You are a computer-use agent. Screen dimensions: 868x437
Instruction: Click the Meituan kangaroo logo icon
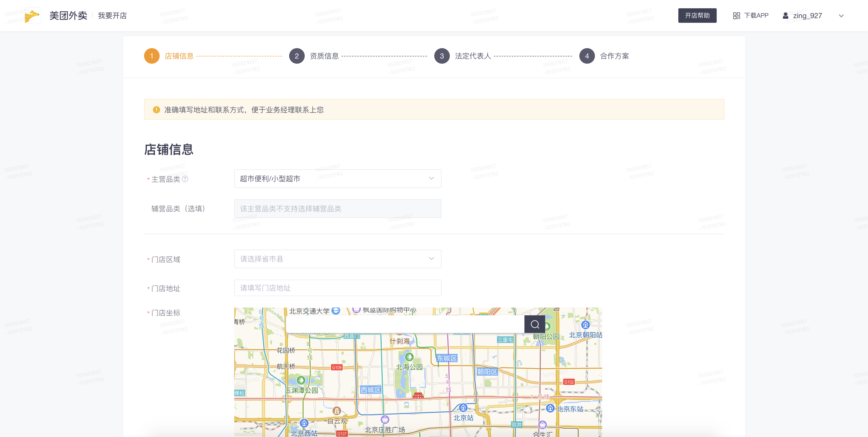point(33,16)
